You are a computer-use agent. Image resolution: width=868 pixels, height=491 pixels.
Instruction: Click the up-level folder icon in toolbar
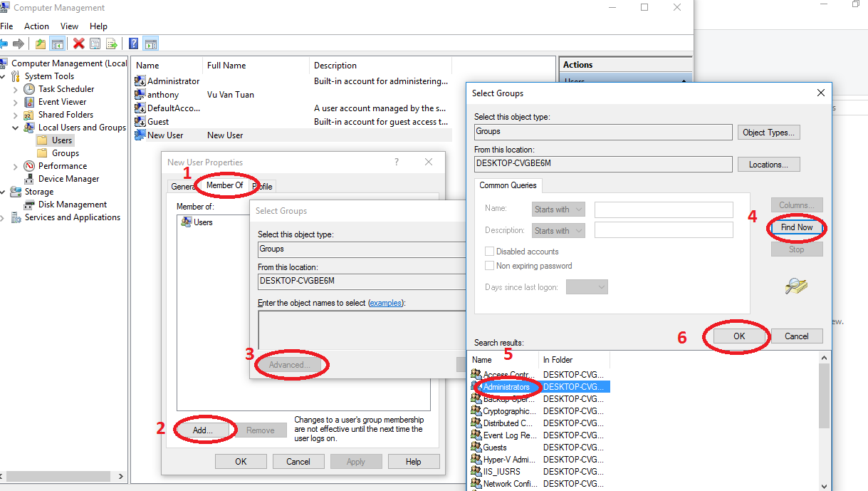click(x=41, y=43)
